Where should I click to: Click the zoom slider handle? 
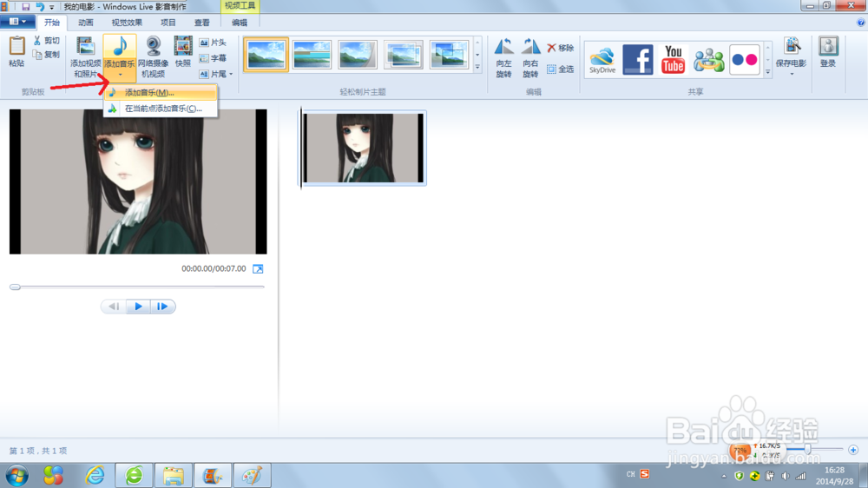click(x=807, y=449)
